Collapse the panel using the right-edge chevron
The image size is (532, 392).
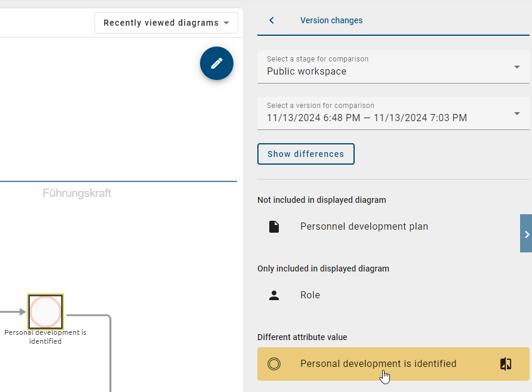527,234
